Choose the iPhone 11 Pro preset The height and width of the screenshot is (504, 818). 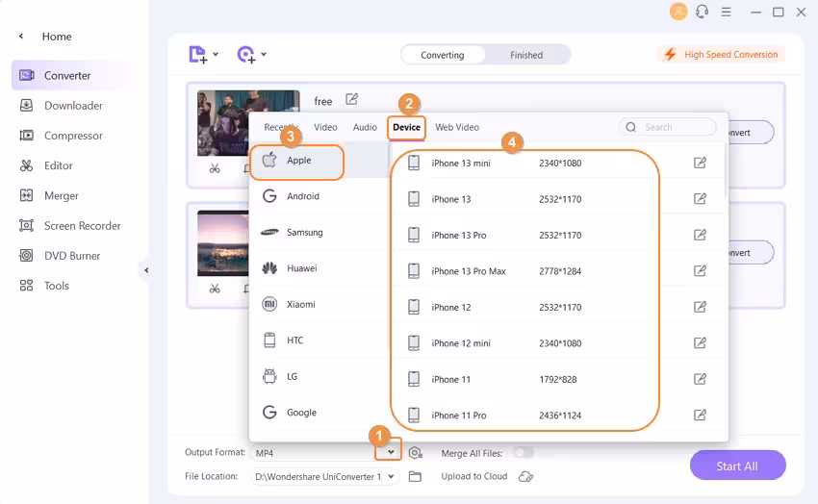click(557, 415)
